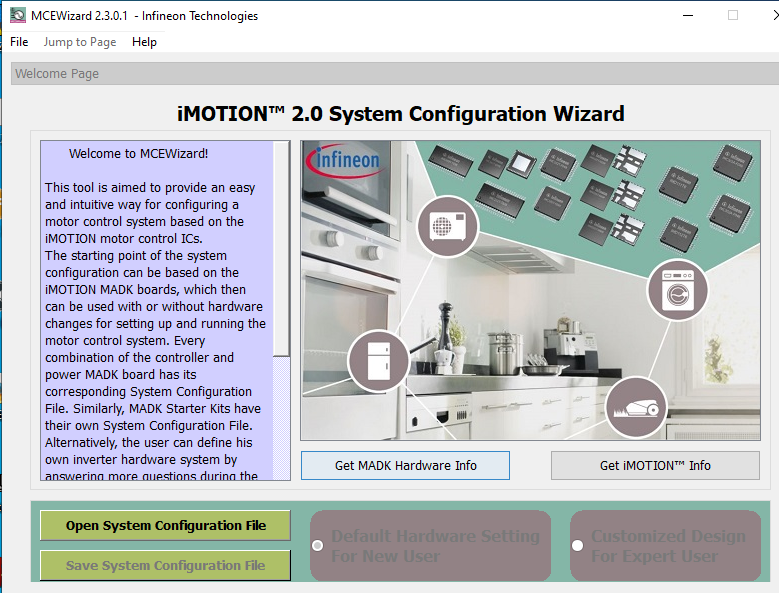Click the Infineon logo in the image
Viewport: 779px width, 593px height.
coord(345,160)
